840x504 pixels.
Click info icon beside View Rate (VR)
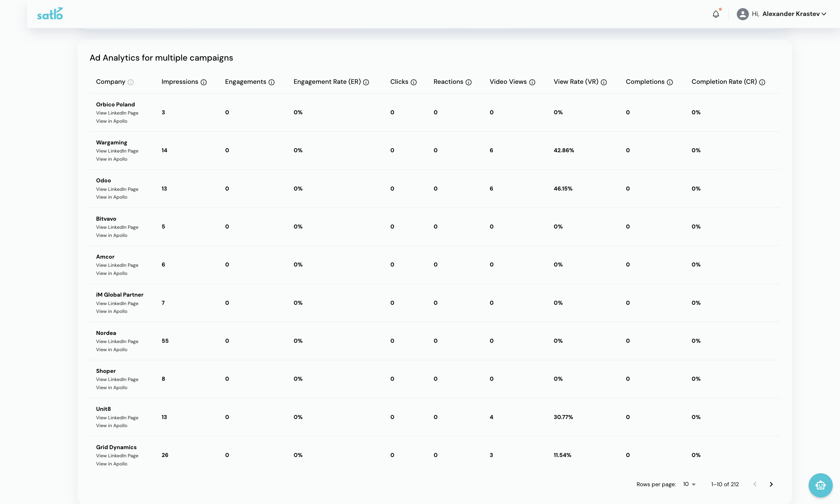pos(604,82)
